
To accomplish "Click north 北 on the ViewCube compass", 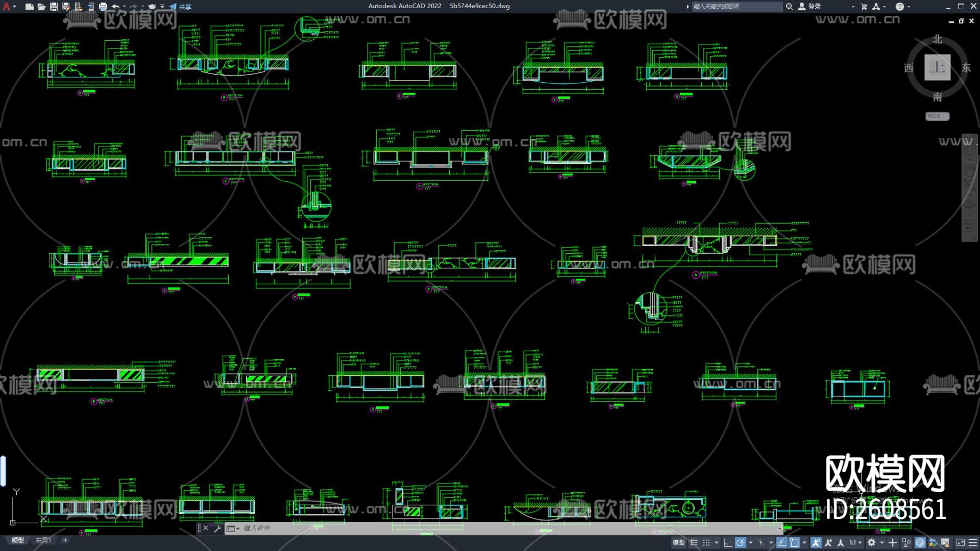I will (937, 39).
